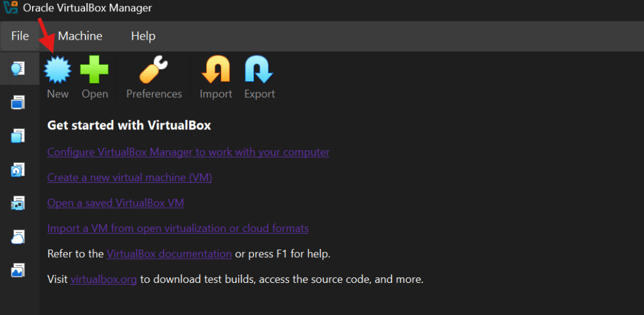The image size is (644, 315).
Task: Open the Media disk icon in sidebar
Action: pos(18,169)
